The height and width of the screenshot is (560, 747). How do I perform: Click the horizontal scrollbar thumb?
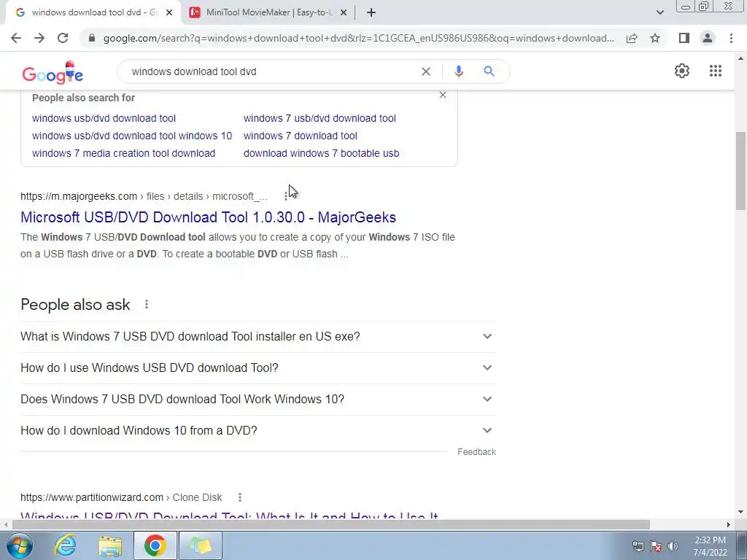point(331,524)
